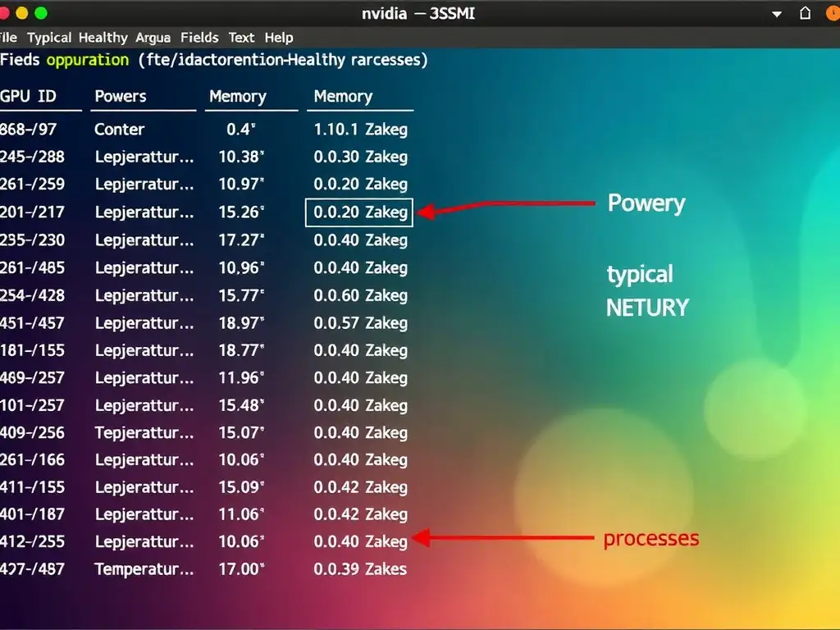This screenshot has height=630, width=840.
Task: Click the '0.0.39 Zakes' cell
Action: [360, 569]
